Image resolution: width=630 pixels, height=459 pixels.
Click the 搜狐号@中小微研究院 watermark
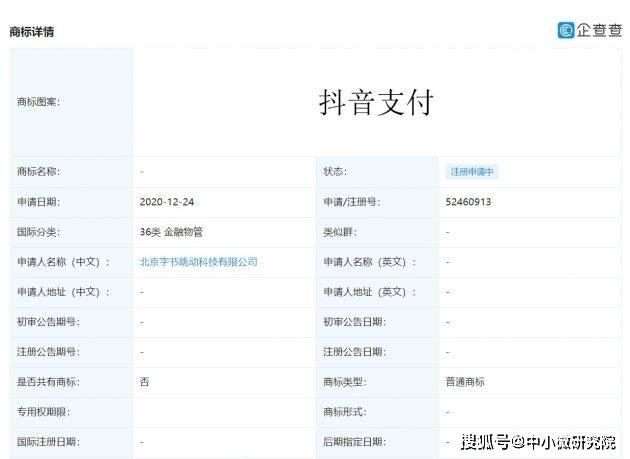538,442
